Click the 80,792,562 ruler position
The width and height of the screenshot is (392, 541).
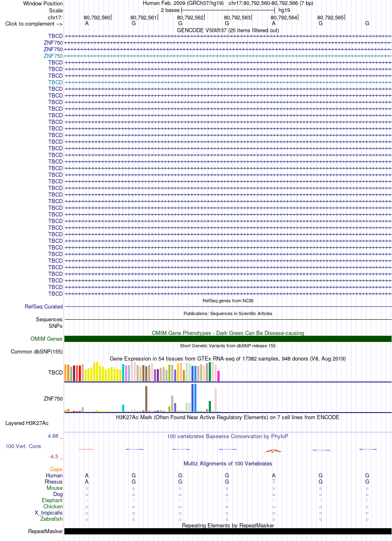[x=190, y=18]
